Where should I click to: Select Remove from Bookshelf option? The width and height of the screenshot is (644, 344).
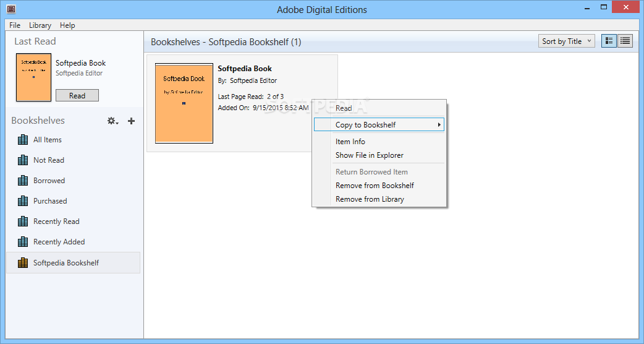click(x=379, y=186)
